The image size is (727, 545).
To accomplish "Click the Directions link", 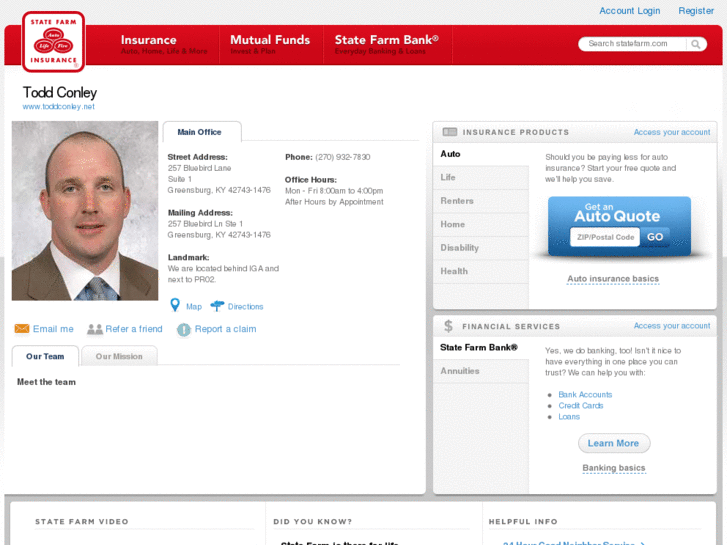I will point(245,307).
